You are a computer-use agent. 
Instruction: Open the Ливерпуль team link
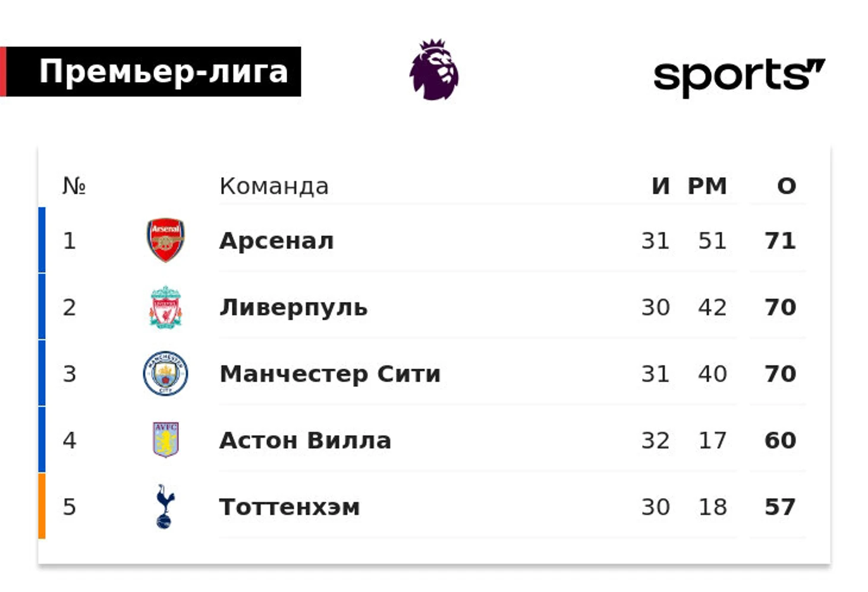pyautogui.click(x=294, y=307)
